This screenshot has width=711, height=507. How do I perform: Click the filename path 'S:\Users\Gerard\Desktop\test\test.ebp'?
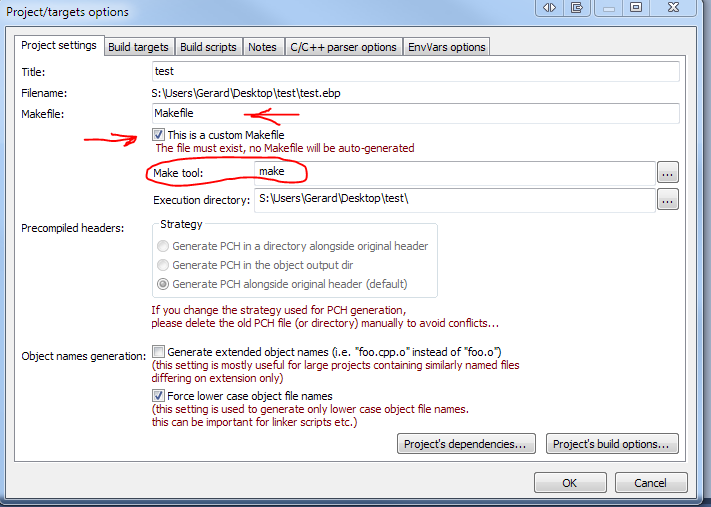click(x=246, y=93)
